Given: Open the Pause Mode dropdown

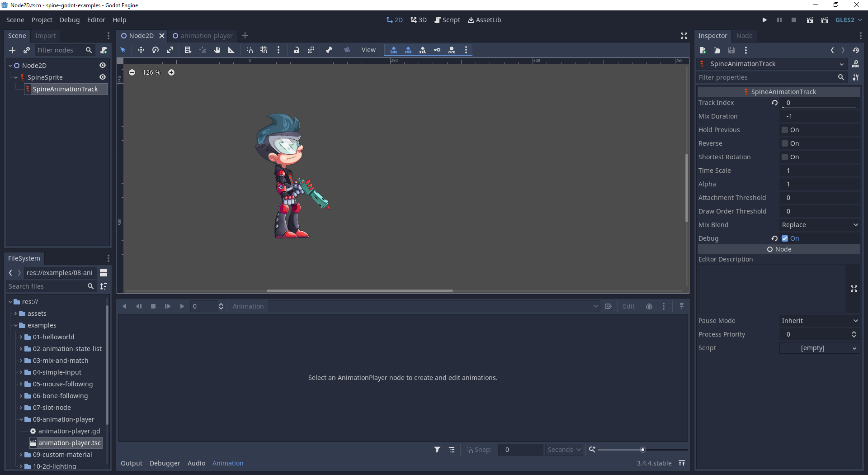Looking at the screenshot, I should coord(820,321).
